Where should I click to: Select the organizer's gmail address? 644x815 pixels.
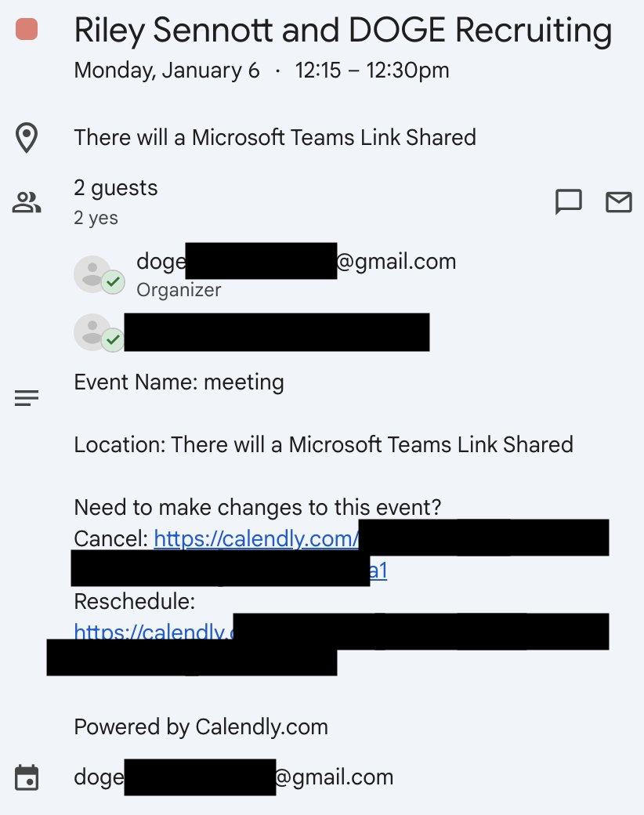tap(396, 261)
